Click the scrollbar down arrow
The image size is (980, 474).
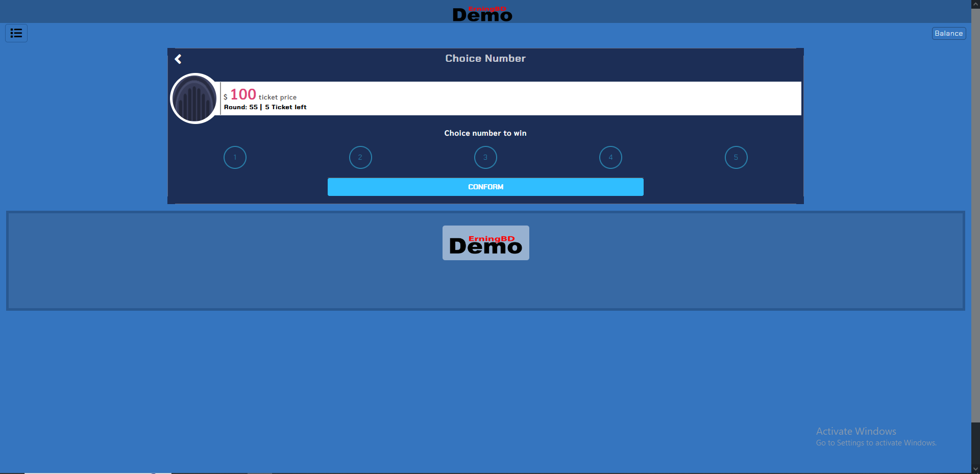975,469
